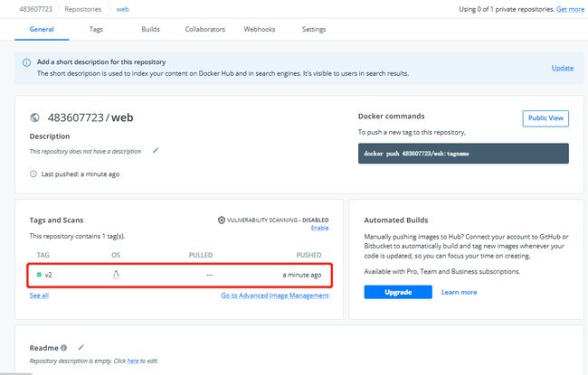Click the 'here' link to edit readme
This screenshot has height=375, width=588.
pos(133,361)
